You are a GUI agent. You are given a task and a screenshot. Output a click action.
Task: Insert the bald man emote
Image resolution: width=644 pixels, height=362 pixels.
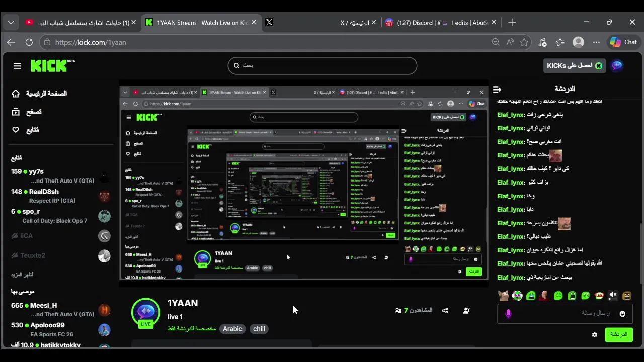[x=544, y=296]
